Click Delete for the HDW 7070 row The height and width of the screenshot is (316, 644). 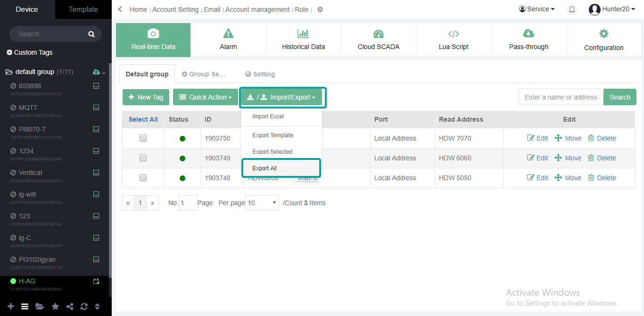(x=602, y=138)
